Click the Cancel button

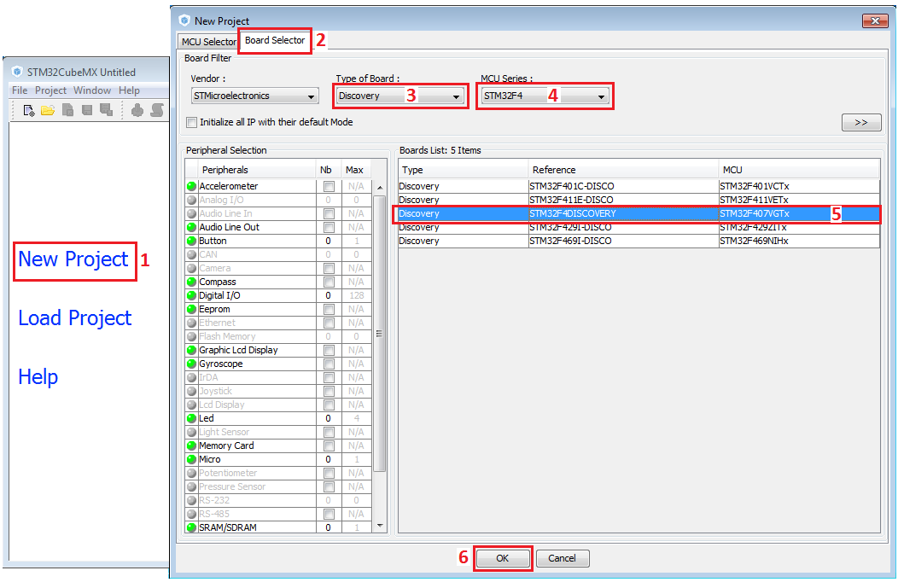coord(562,558)
